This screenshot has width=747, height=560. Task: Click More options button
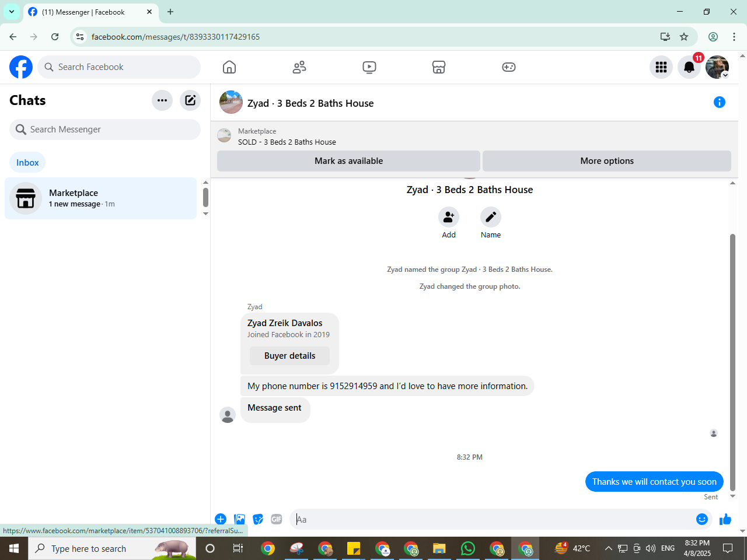(x=607, y=161)
